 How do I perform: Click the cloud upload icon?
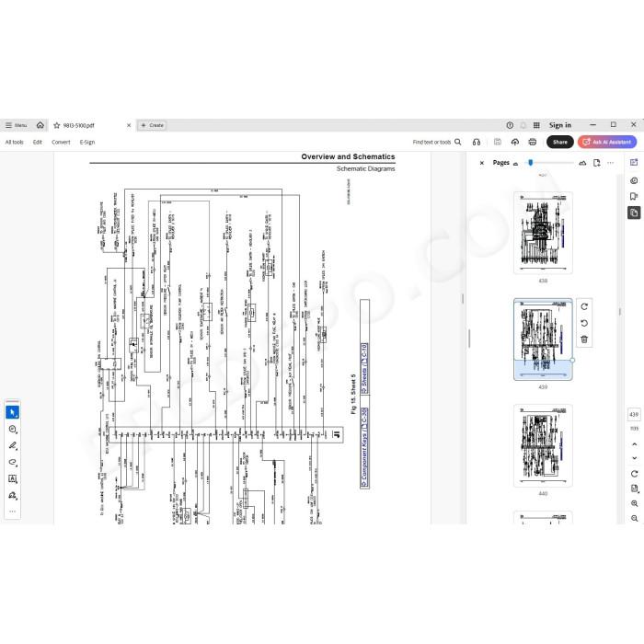point(515,142)
